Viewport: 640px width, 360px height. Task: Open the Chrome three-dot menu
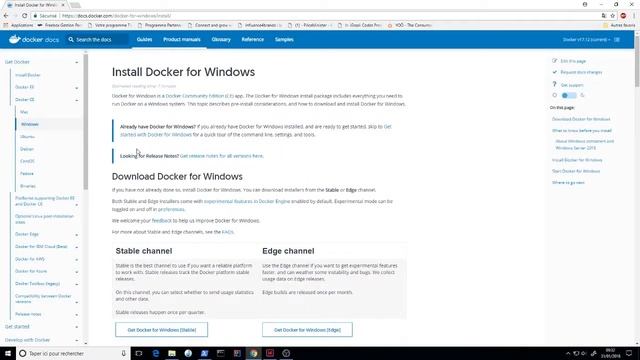click(634, 16)
